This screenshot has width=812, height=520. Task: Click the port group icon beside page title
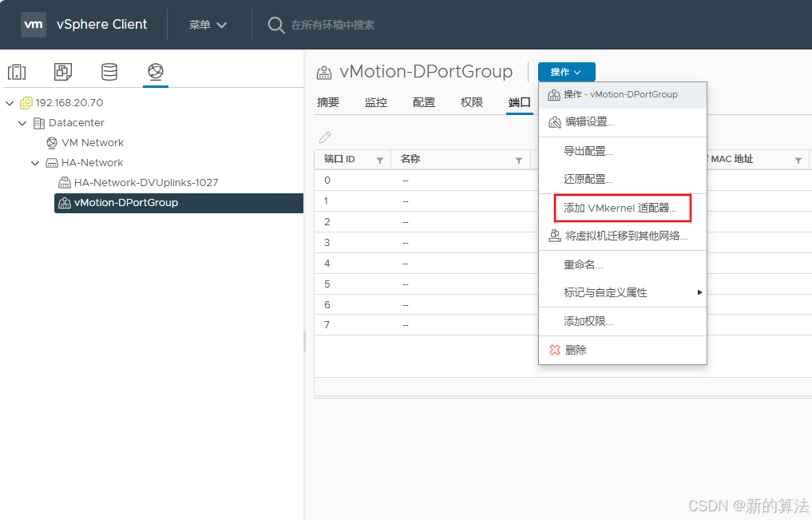coord(324,73)
